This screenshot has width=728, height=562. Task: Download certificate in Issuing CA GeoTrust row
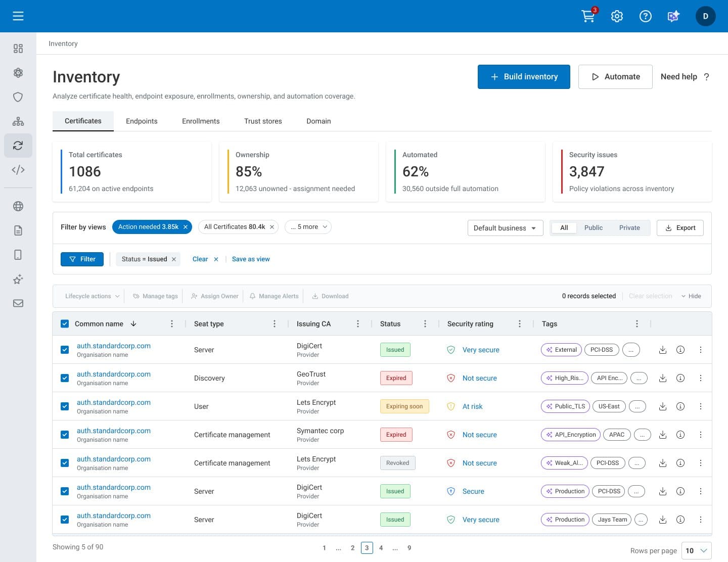tap(663, 378)
